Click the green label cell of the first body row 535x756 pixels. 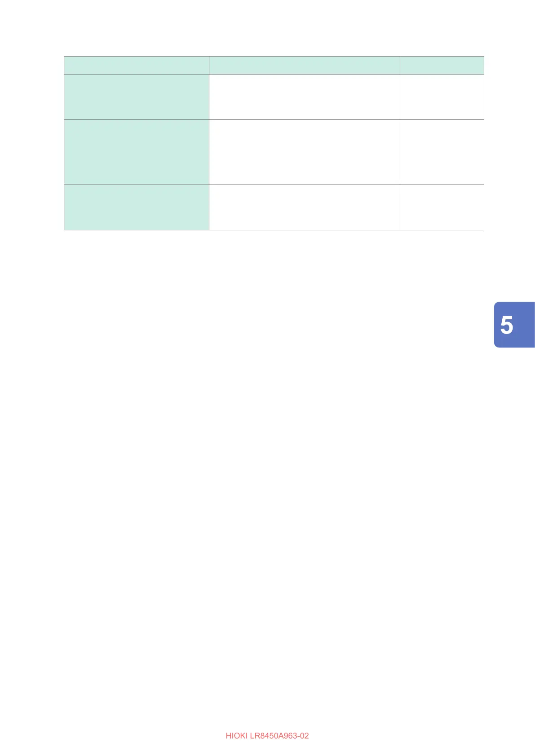click(x=137, y=97)
